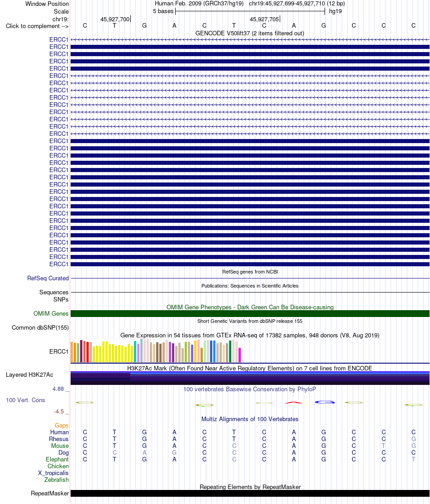The image size is (430, 504).
Task: Click the "-4.5" PhyloP lower scale value
Action: pos(59,412)
